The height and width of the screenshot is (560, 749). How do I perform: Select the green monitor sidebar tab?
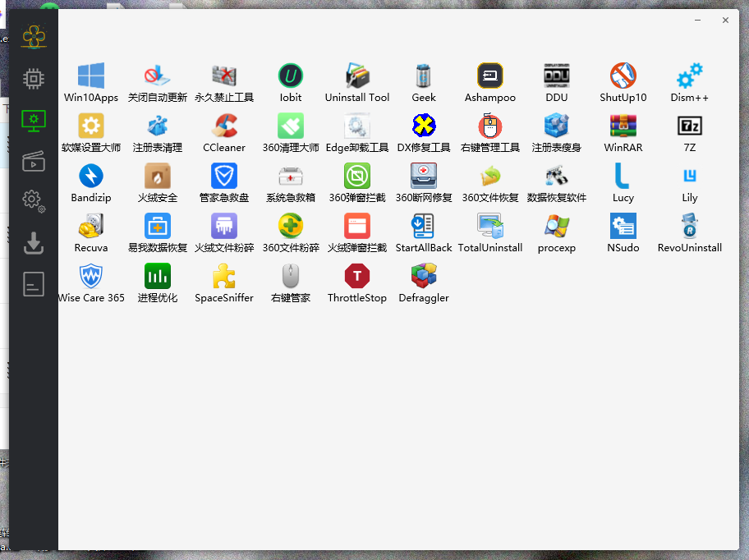coord(34,120)
